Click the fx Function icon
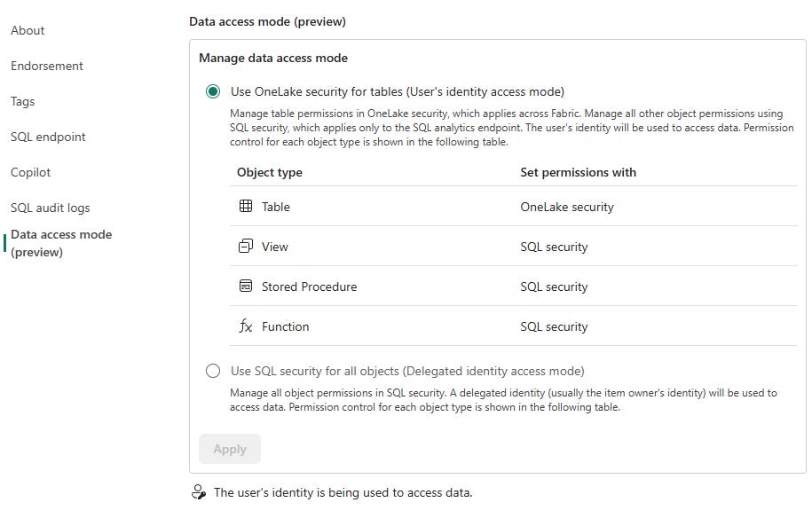The image size is (812, 526). (246, 326)
